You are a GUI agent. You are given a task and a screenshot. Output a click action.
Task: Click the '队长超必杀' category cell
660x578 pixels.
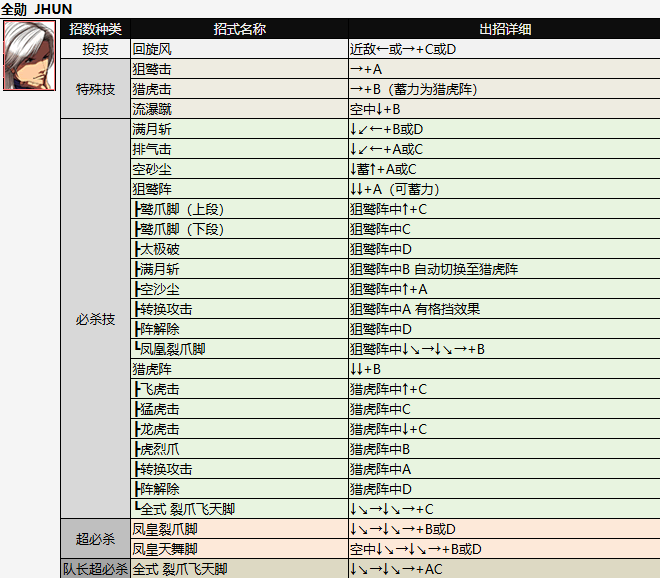[x=96, y=569]
